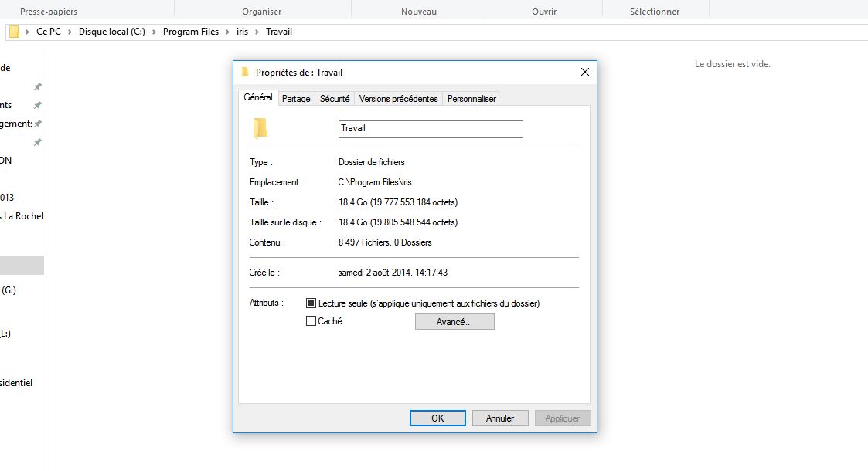Viewport: 868px width, 471px height.
Task: Open the Sécurité tab
Action: click(x=335, y=98)
